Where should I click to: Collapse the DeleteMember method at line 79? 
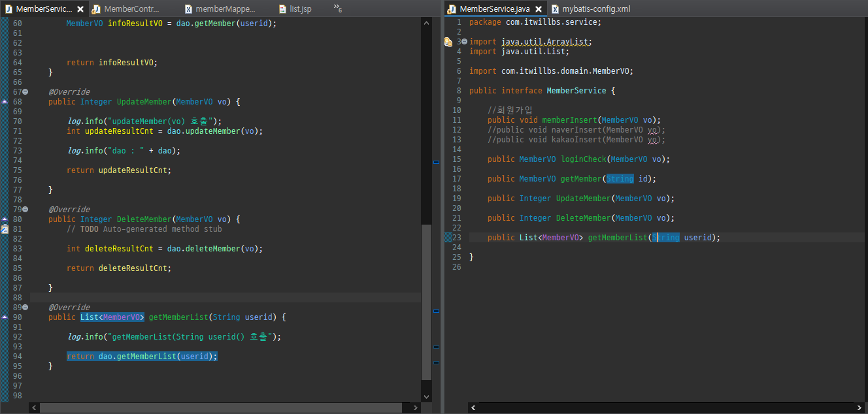coord(25,210)
